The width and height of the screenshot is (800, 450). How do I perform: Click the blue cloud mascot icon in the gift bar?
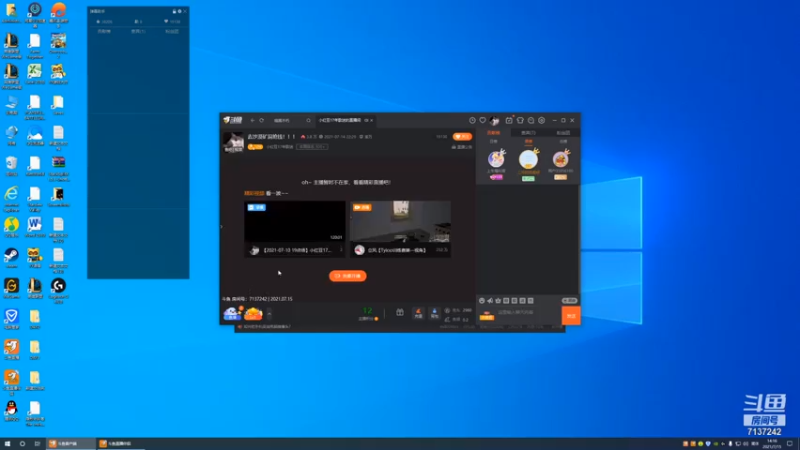(232, 313)
